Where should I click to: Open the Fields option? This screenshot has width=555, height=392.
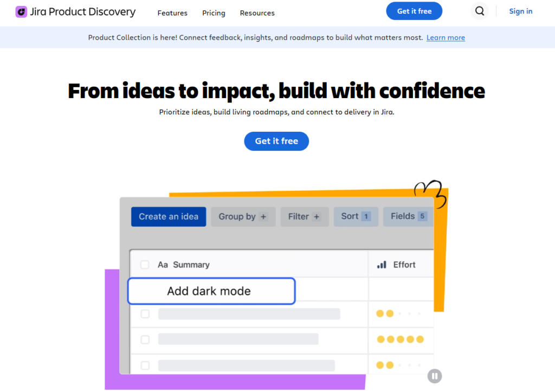point(408,216)
